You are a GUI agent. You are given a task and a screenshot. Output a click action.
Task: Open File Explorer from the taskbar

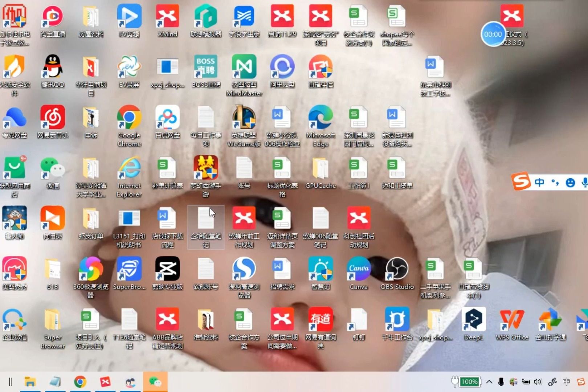[x=30, y=381]
